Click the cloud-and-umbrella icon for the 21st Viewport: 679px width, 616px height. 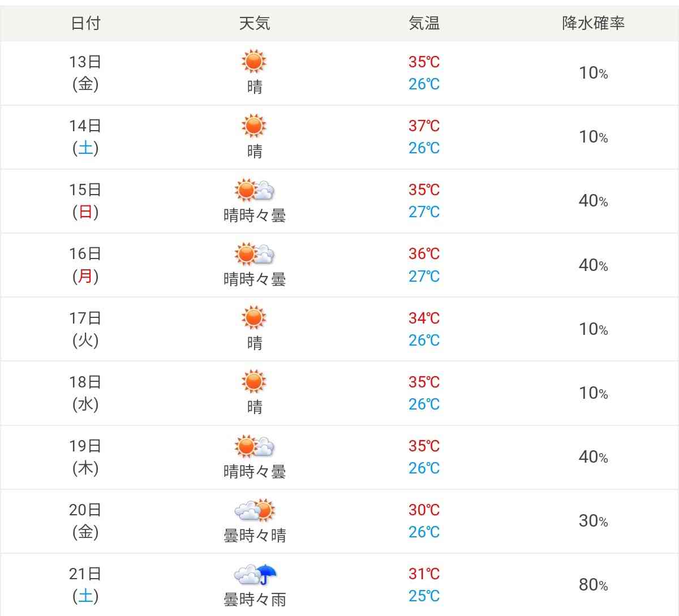pos(255,575)
